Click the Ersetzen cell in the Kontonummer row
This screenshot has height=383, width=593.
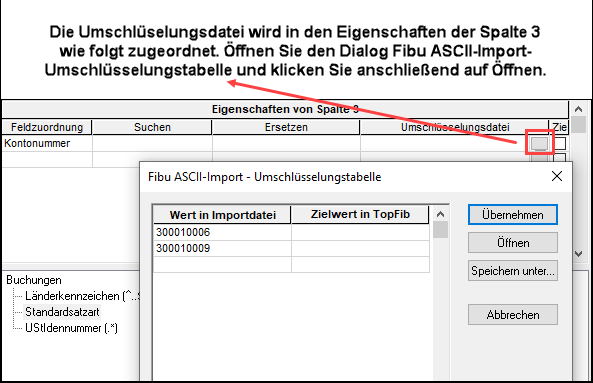[x=286, y=143]
